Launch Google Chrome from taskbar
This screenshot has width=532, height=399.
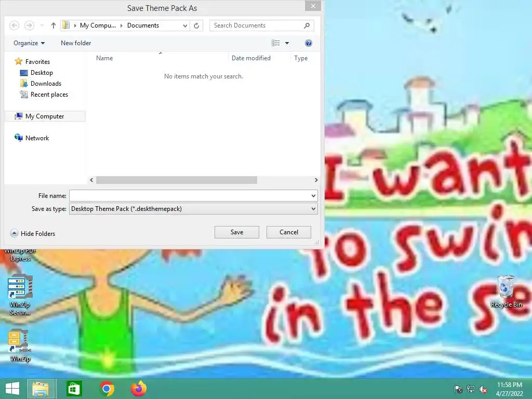(x=107, y=389)
